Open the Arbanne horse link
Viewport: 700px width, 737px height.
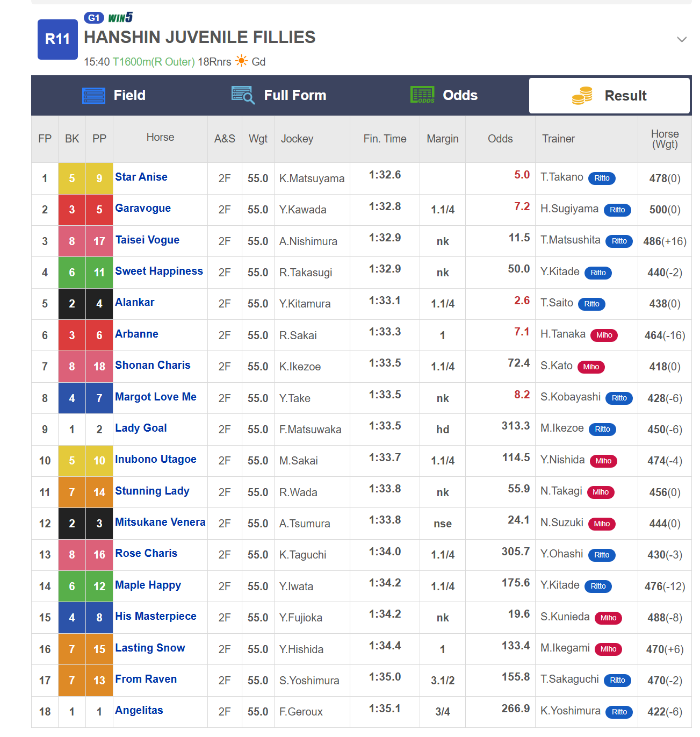click(136, 334)
